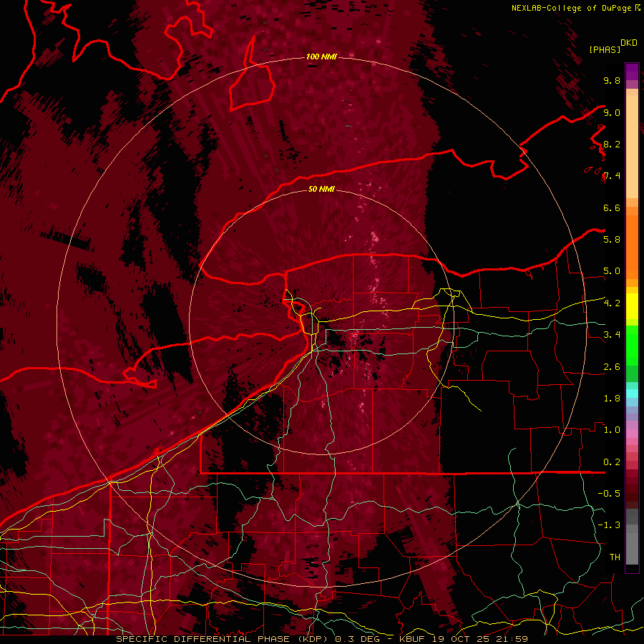Click the 5.8 value on the color scale
This screenshot has height=644, width=644.
pos(612,240)
